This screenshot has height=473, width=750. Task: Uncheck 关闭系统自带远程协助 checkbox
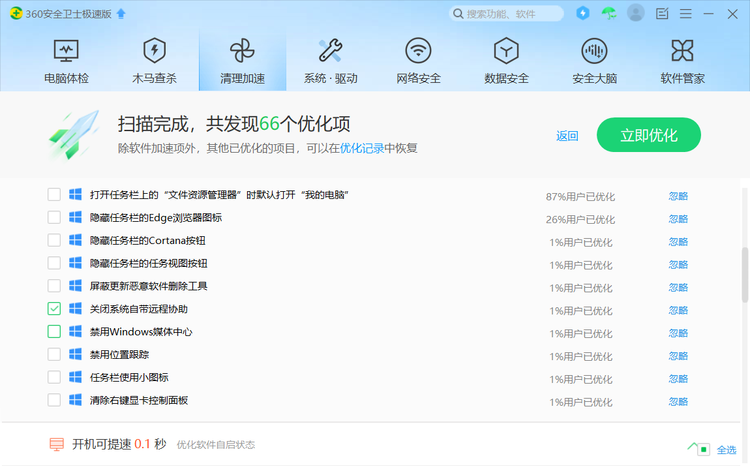pos(54,308)
